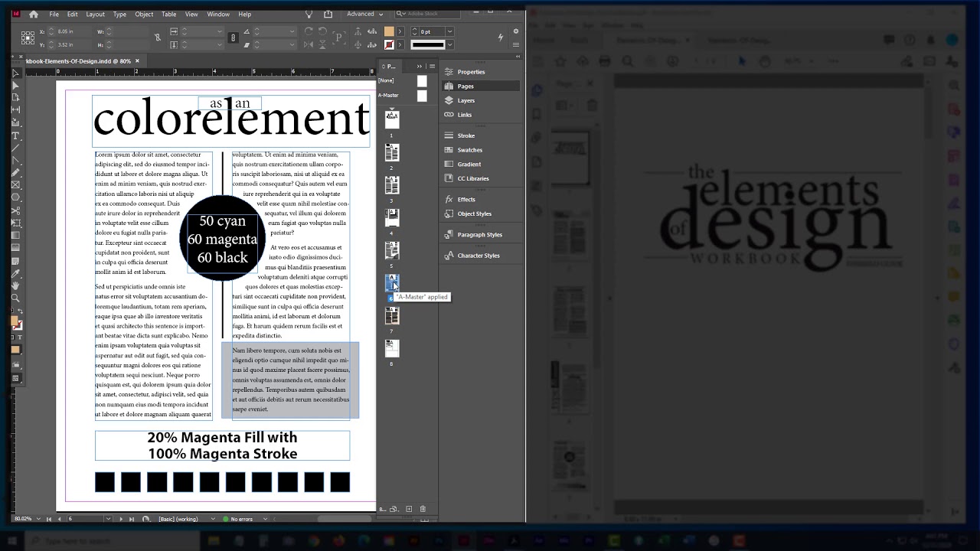
Task: Select page 8 thumbnail in Pages panel
Action: click(x=392, y=348)
